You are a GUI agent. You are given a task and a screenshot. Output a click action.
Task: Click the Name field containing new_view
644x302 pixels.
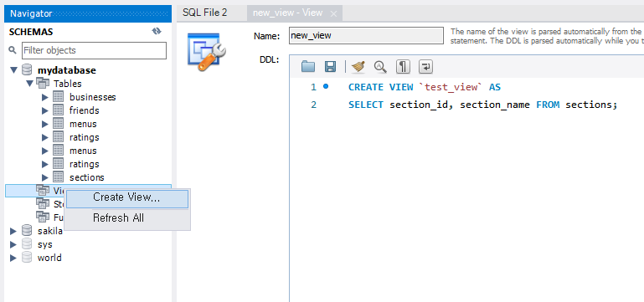pos(366,36)
